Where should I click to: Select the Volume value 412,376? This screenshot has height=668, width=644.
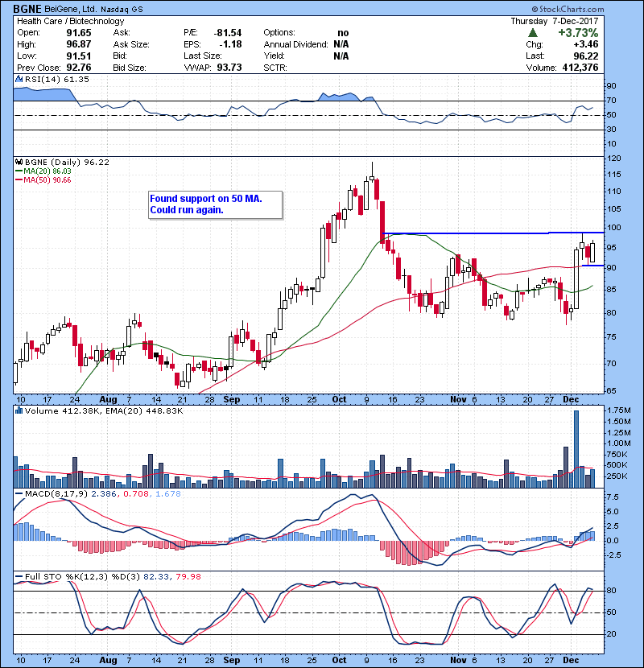pos(580,68)
